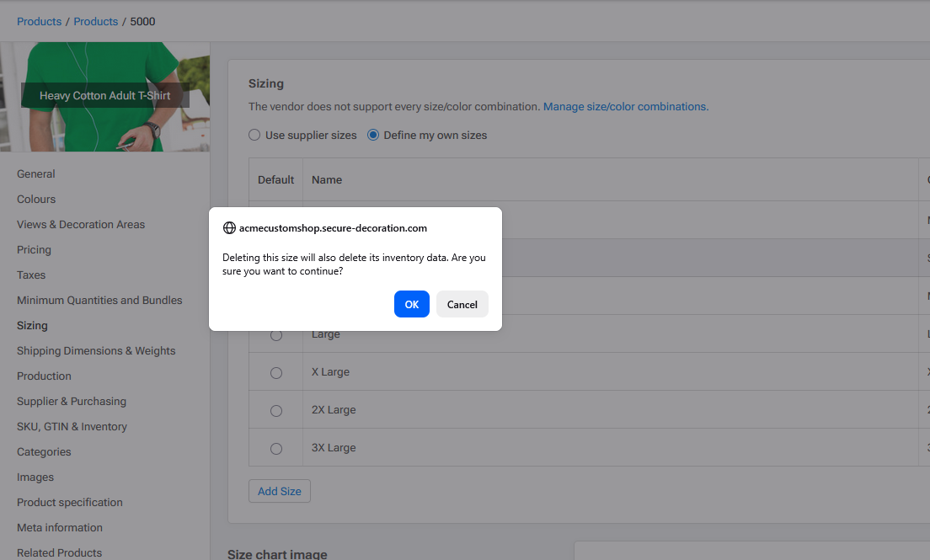Open Manage size/color combinations

pos(625,106)
